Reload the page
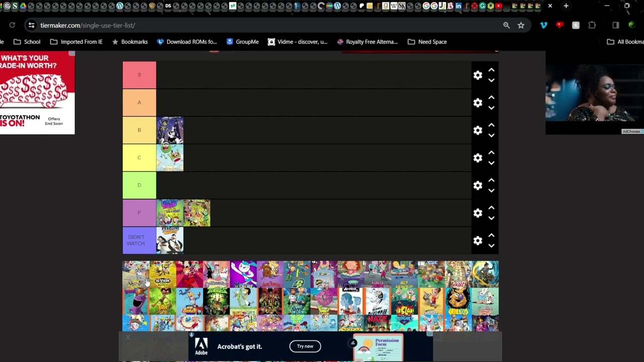Screen dimensions: 644x362 coord(12,25)
